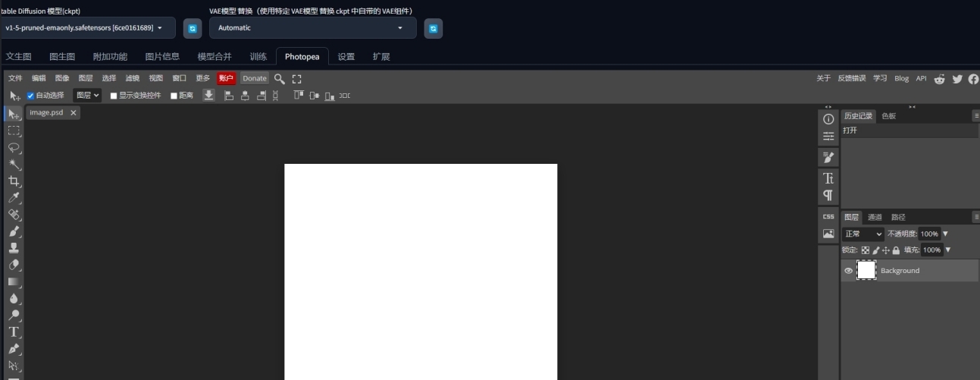Select the Magic Wand tool

pos(14,165)
